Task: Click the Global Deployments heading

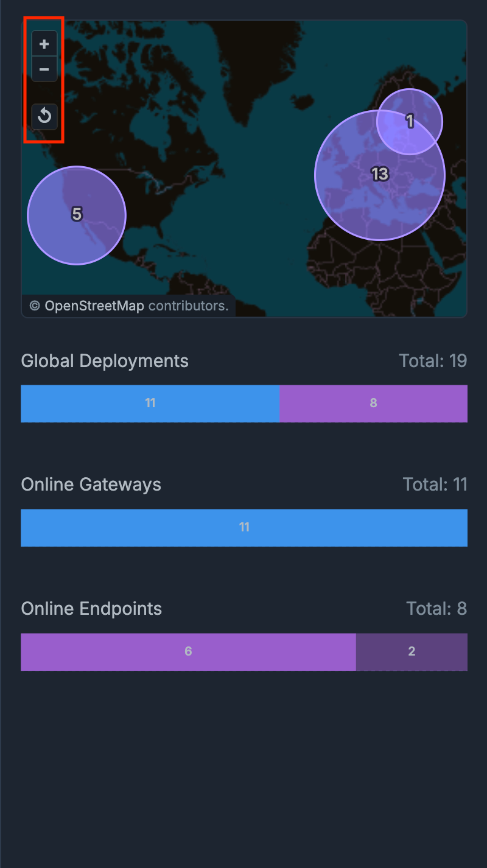Action: (105, 361)
